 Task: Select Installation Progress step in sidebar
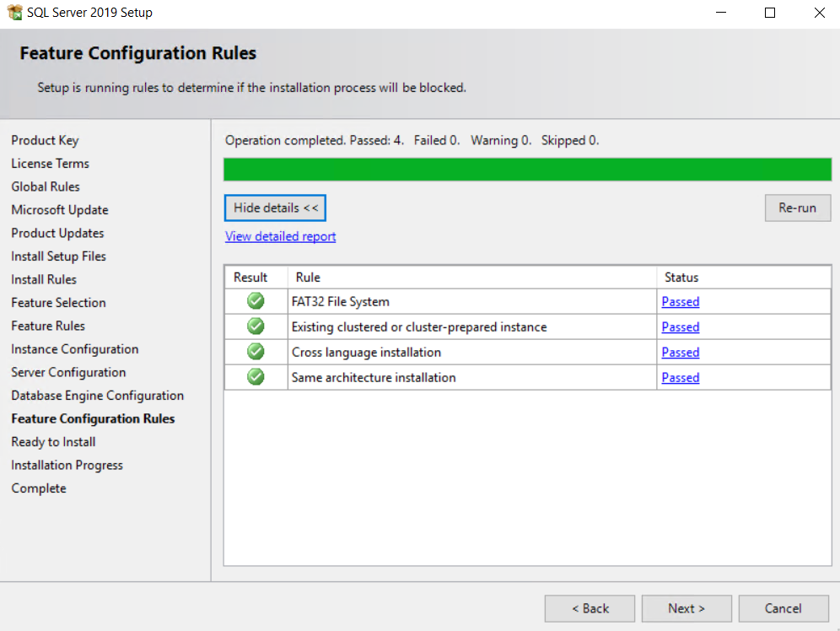[x=67, y=465]
